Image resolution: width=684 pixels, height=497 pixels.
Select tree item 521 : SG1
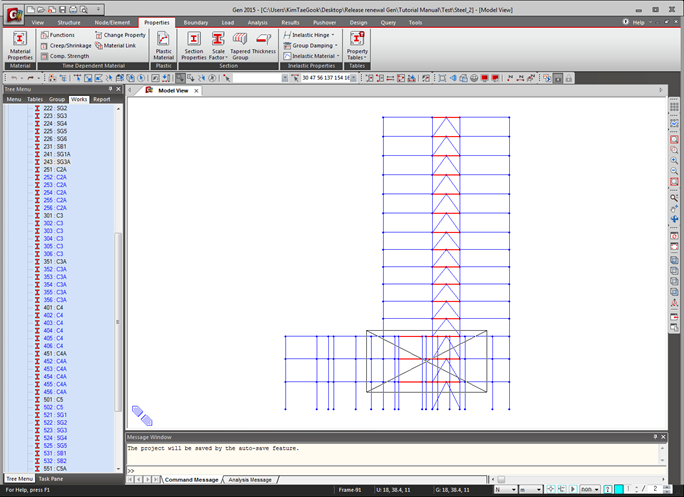pos(54,414)
